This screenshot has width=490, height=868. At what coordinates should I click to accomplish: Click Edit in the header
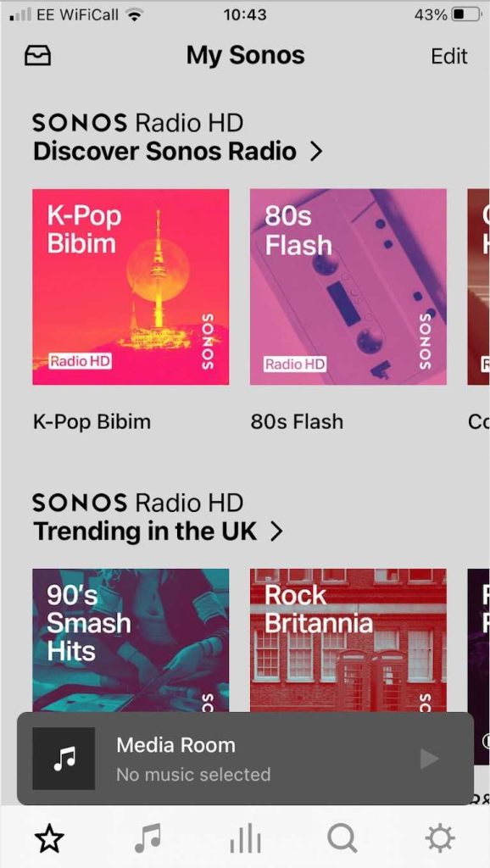point(449,56)
